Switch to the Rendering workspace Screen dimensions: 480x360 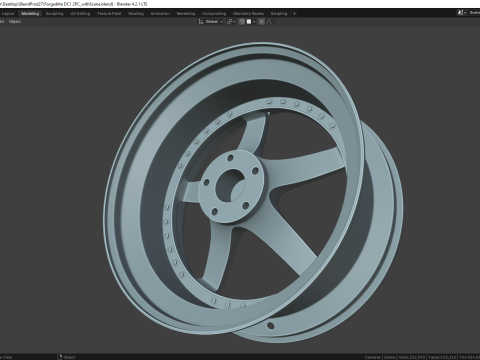186,14
